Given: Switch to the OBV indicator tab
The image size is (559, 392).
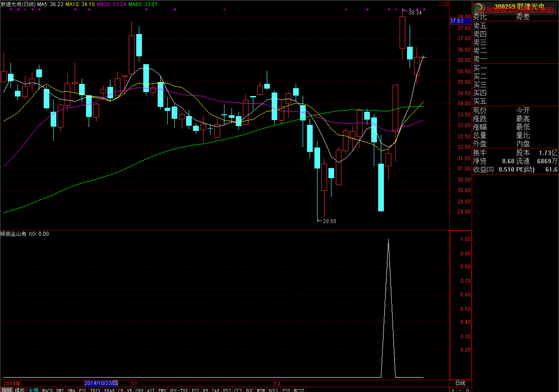Looking at the screenshot, I should pos(139,390).
